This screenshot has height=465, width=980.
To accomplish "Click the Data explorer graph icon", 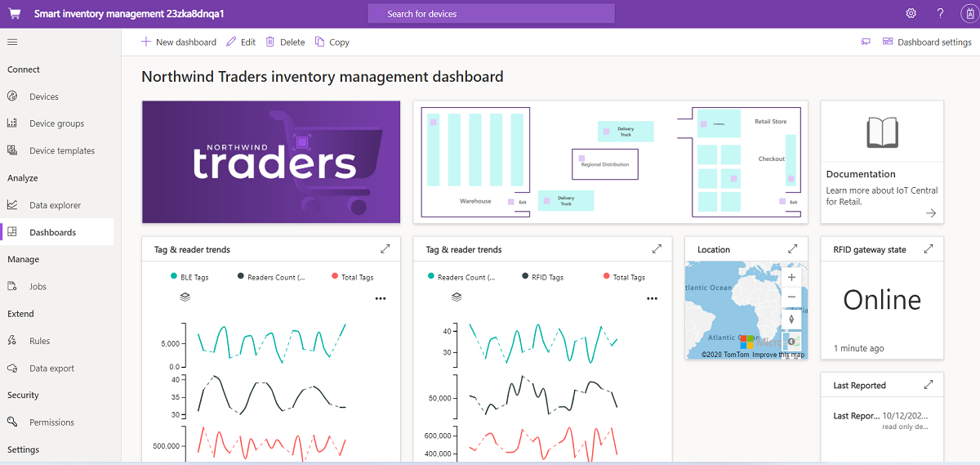I will [x=12, y=205].
